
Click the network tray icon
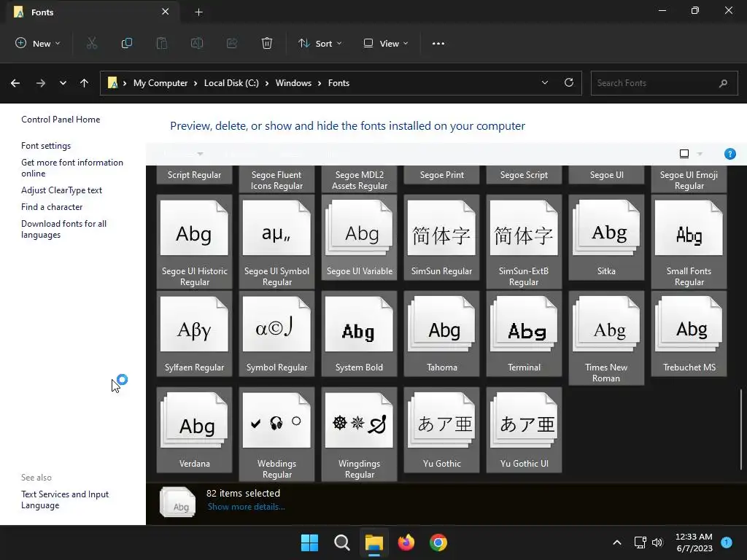pos(640,542)
